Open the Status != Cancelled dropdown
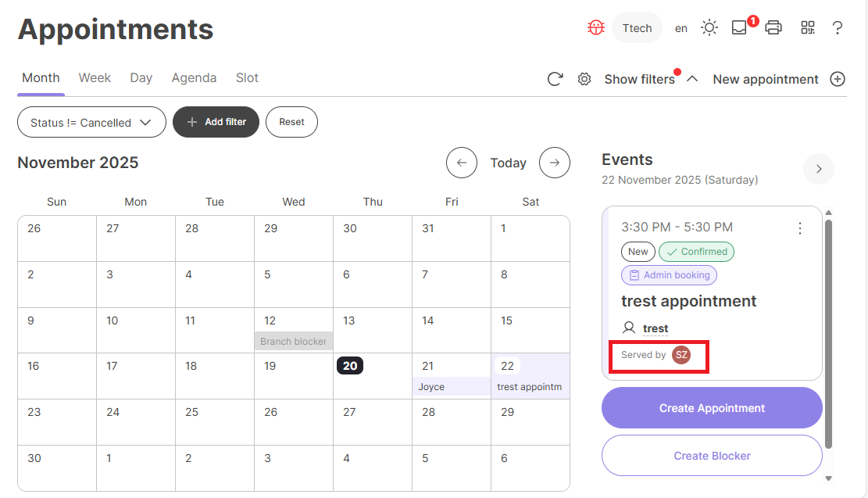 pos(91,122)
